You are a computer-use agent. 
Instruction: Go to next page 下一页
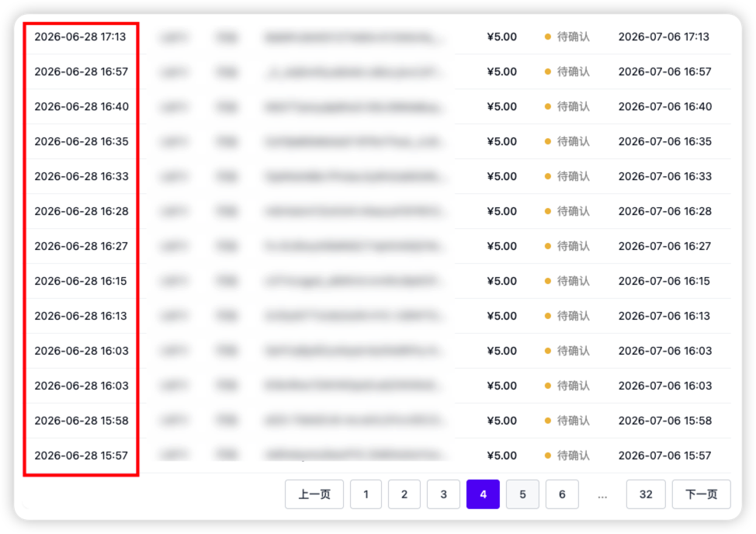pos(701,494)
